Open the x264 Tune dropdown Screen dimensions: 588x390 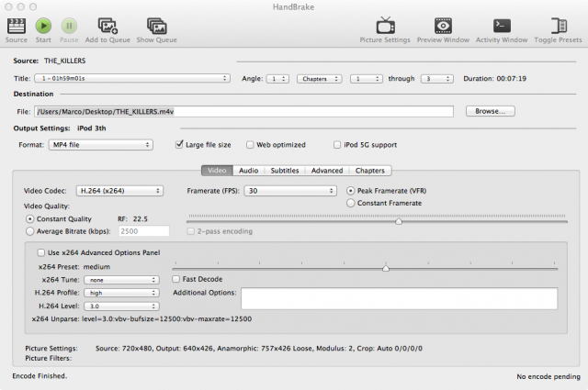(x=121, y=280)
